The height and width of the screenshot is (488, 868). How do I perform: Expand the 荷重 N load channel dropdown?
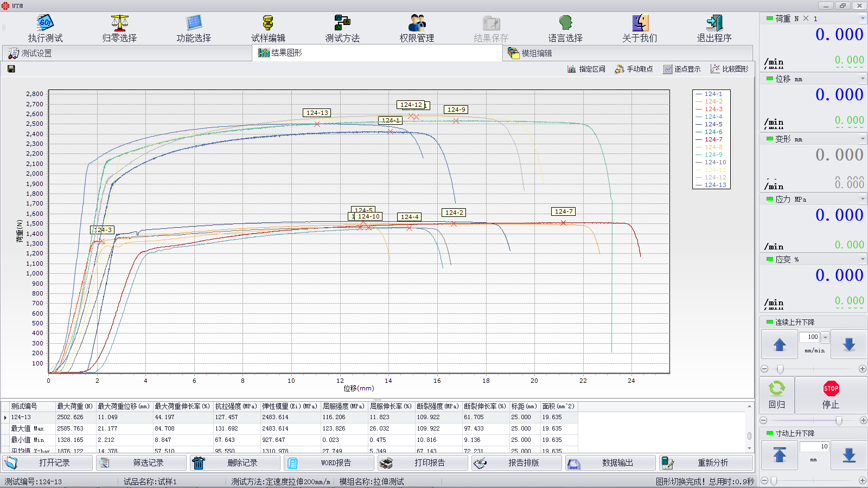click(862, 18)
